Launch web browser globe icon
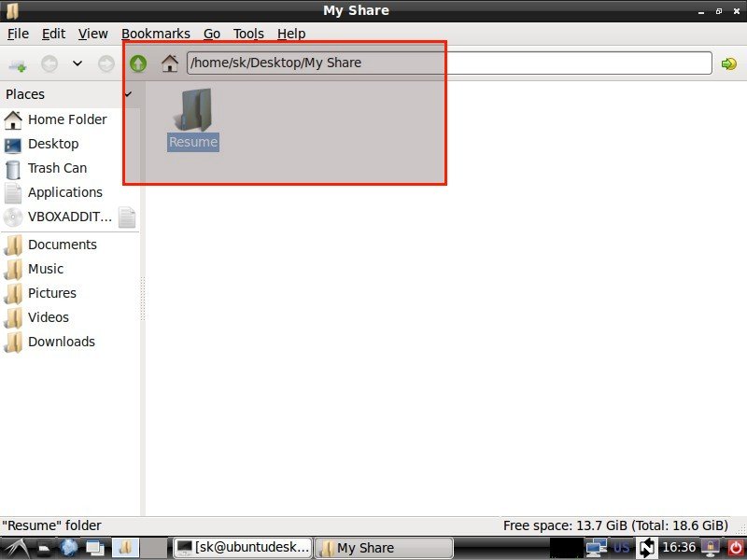Screen dimensions: 747x560 69,548
